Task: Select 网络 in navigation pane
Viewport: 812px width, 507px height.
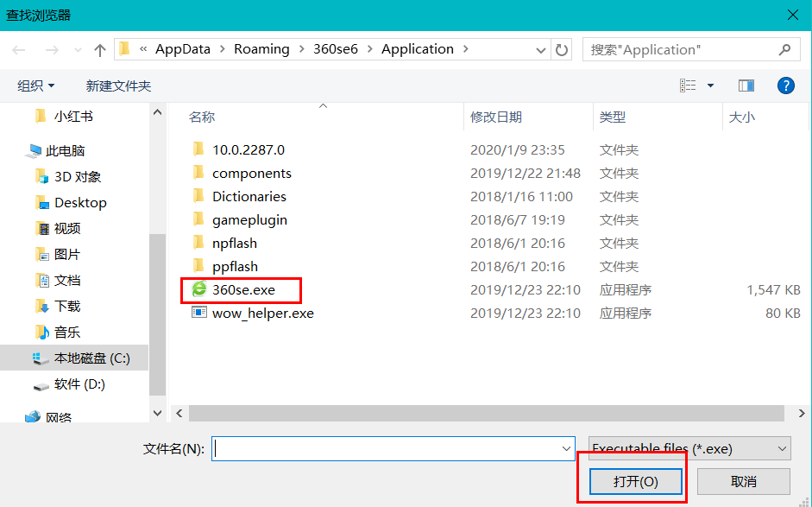Action: click(x=58, y=417)
